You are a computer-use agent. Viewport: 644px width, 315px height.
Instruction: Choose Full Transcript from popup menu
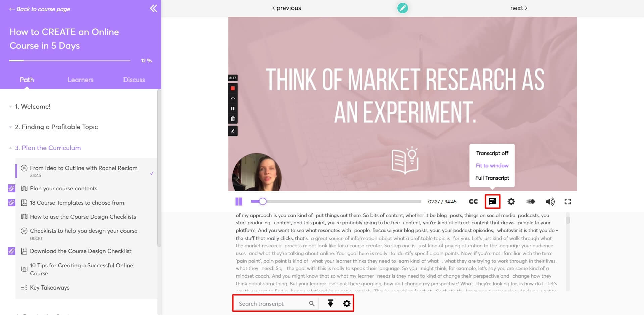492,178
